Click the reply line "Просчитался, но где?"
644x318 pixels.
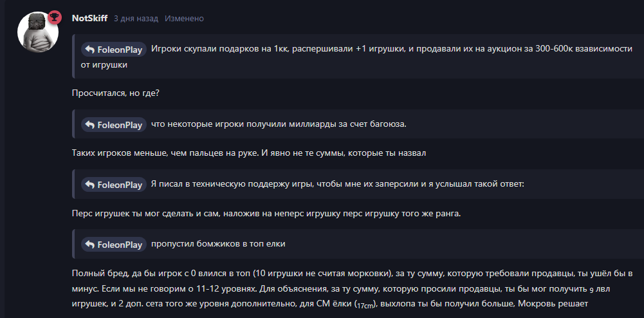click(x=116, y=94)
